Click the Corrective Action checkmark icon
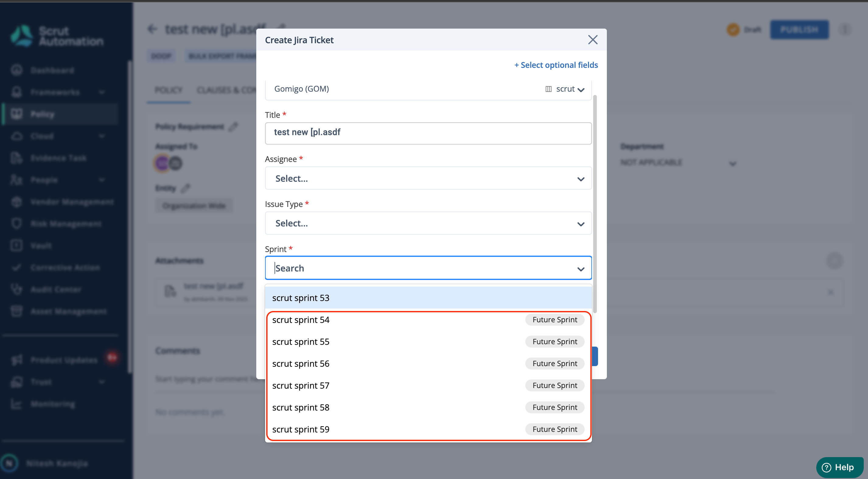This screenshot has width=868, height=479. 16,267
